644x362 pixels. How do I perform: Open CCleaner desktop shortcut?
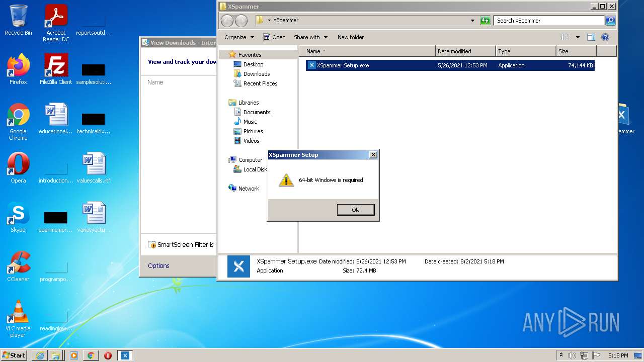[x=18, y=266]
